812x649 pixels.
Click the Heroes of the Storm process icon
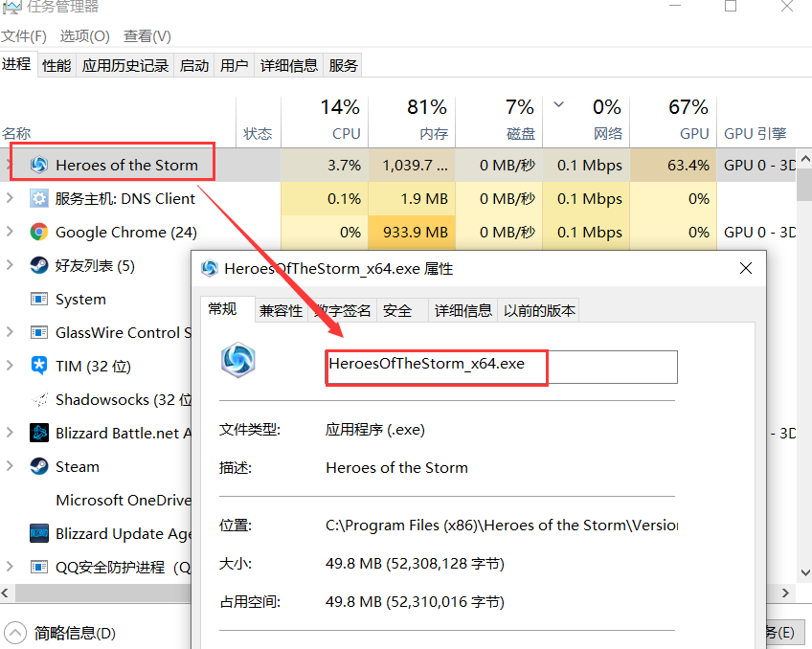[39, 165]
